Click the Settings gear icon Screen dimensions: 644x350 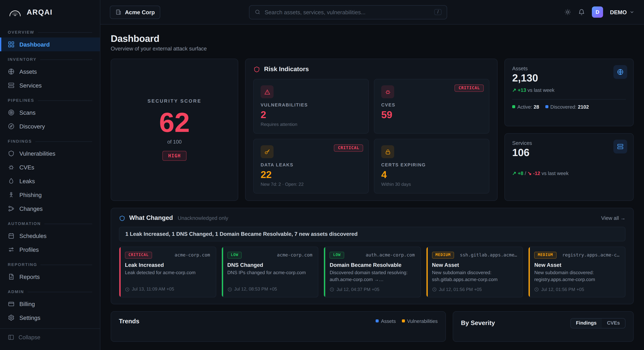coord(11,318)
